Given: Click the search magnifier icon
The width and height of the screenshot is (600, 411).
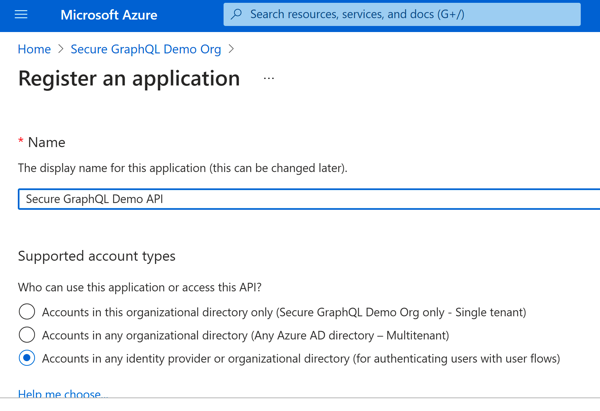Looking at the screenshot, I should pos(237,14).
